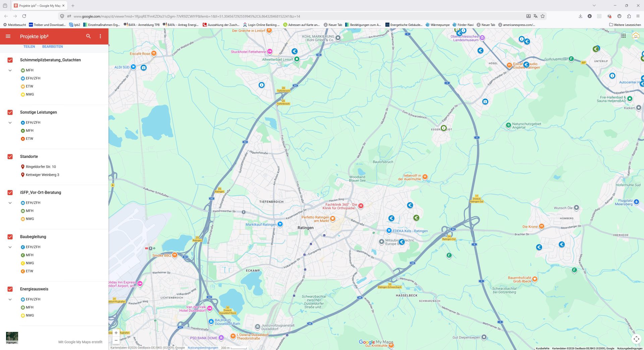
Task: Click the TEILEN share link
Action: pos(29,47)
